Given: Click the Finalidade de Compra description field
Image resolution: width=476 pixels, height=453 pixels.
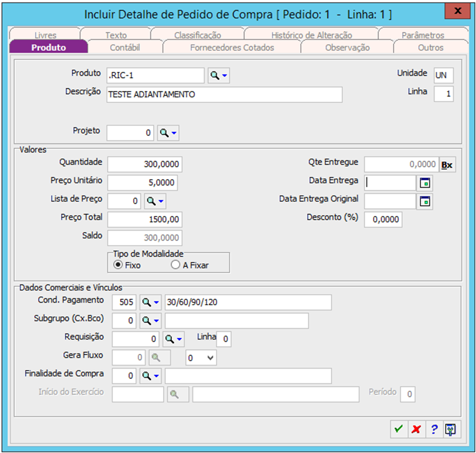Looking at the screenshot, I should pyautogui.click(x=248, y=376).
